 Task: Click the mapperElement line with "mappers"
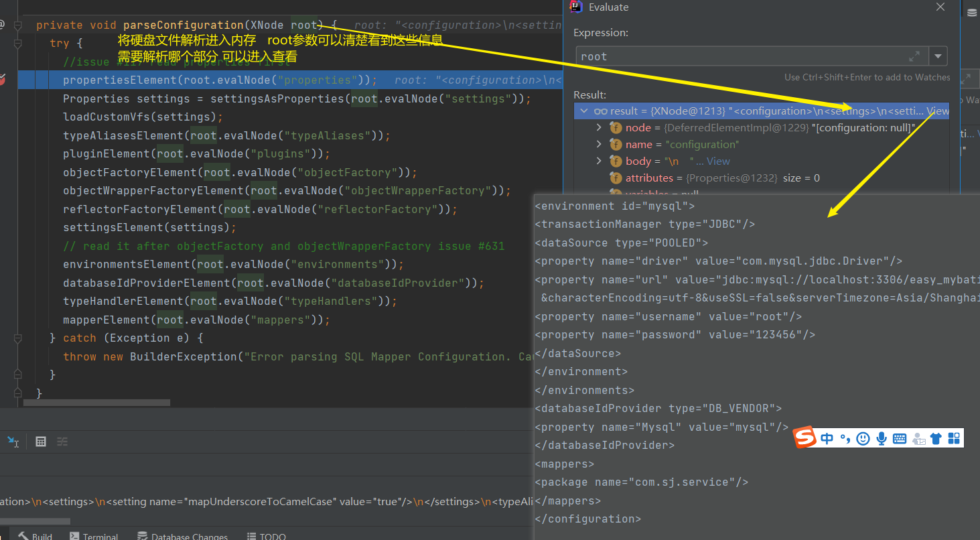pyautogui.click(x=197, y=320)
